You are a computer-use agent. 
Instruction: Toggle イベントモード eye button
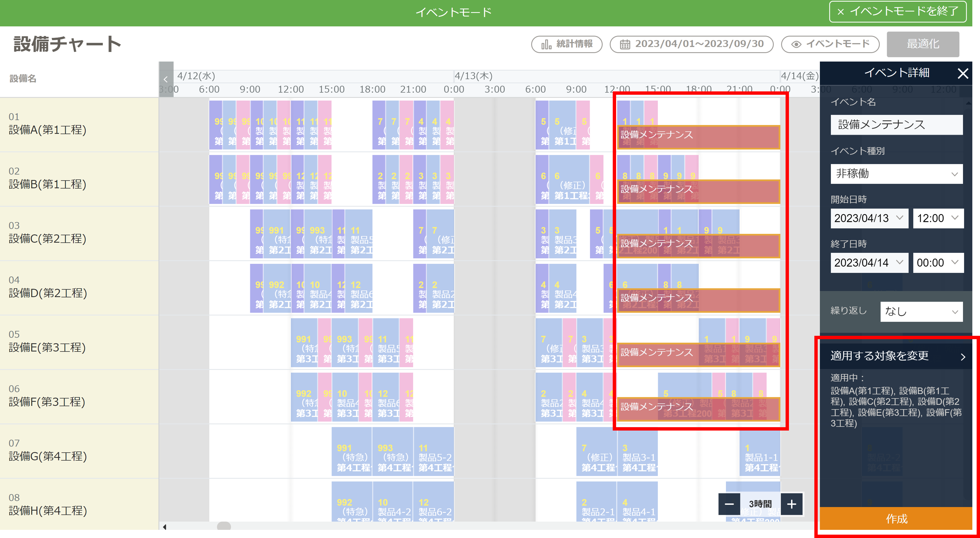830,44
